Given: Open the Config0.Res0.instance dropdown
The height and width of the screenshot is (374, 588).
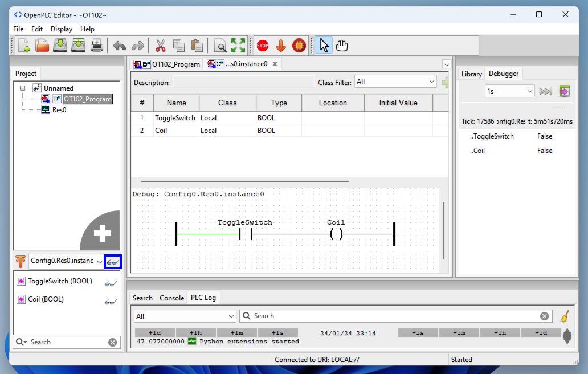Looking at the screenshot, I should 66,261.
